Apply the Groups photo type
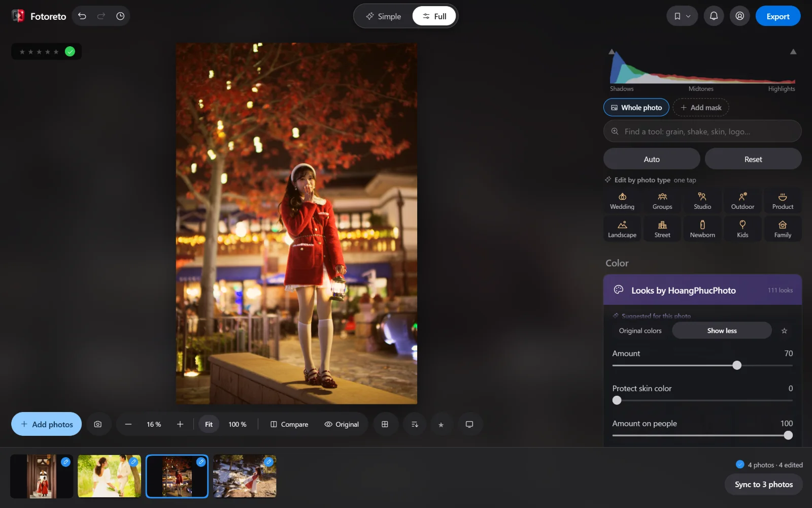This screenshot has height=508, width=812. pyautogui.click(x=662, y=201)
